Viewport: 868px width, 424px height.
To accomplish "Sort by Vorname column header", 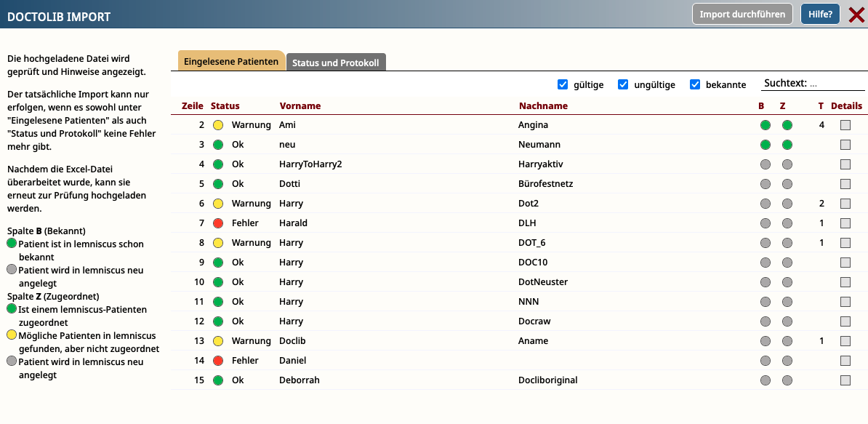I will tap(300, 105).
